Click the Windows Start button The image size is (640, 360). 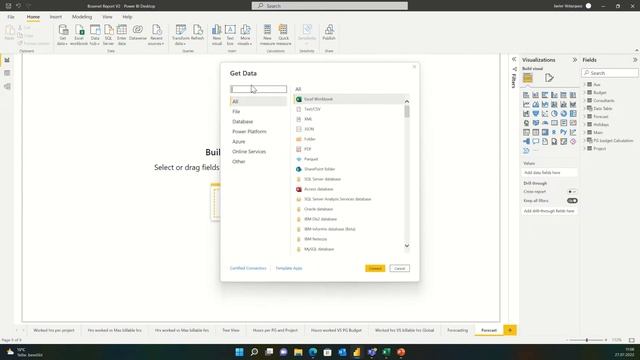[240, 352]
